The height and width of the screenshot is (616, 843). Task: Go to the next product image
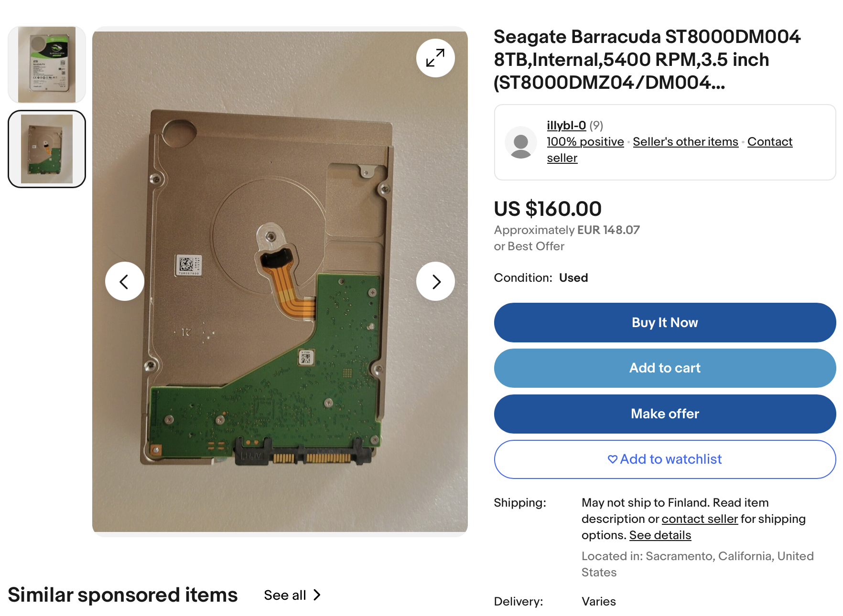pos(435,282)
